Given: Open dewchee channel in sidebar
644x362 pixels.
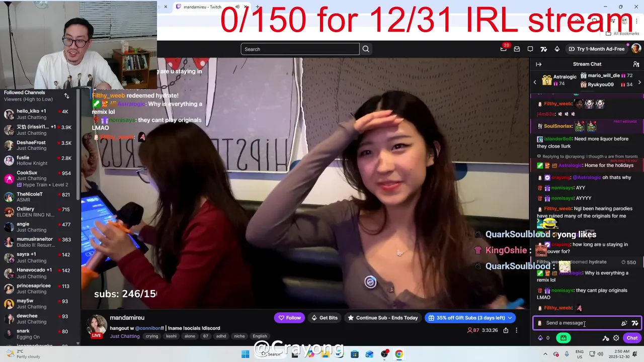Looking at the screenshot, I should pos(40,319).
